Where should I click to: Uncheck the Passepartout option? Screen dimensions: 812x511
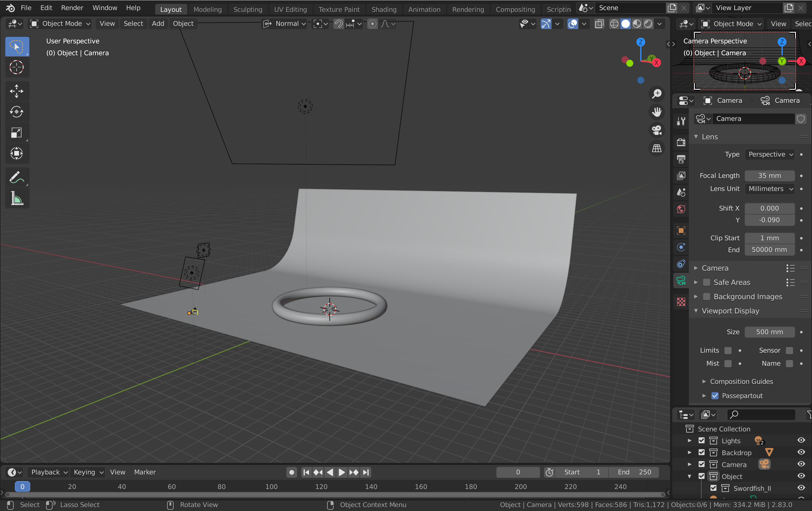coord(715,395)
